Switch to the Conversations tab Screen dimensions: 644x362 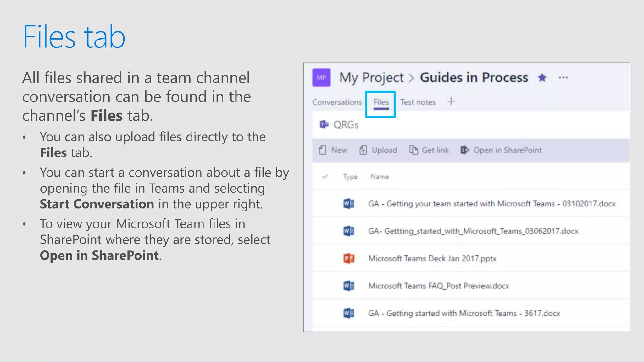[x=337, y=102]
